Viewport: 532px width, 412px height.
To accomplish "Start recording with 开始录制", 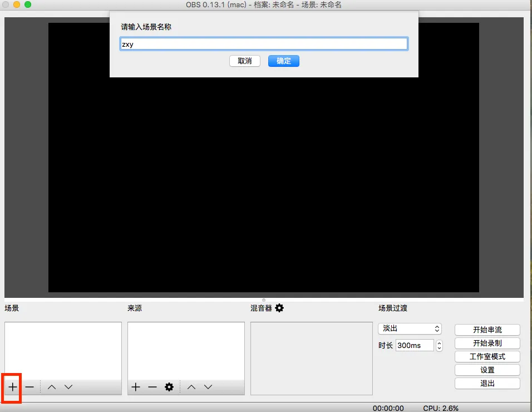I will click(487, 343).
